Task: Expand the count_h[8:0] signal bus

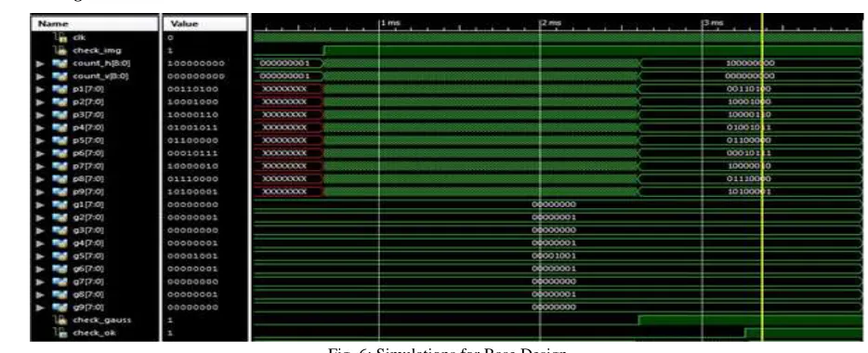Action: [x=39, y=63]
